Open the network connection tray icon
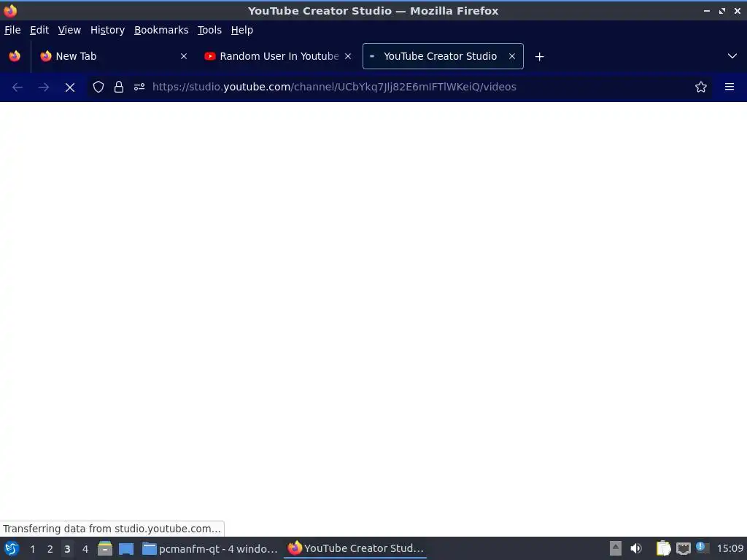Viewport: 747px width, 560px height. (683, 548)
